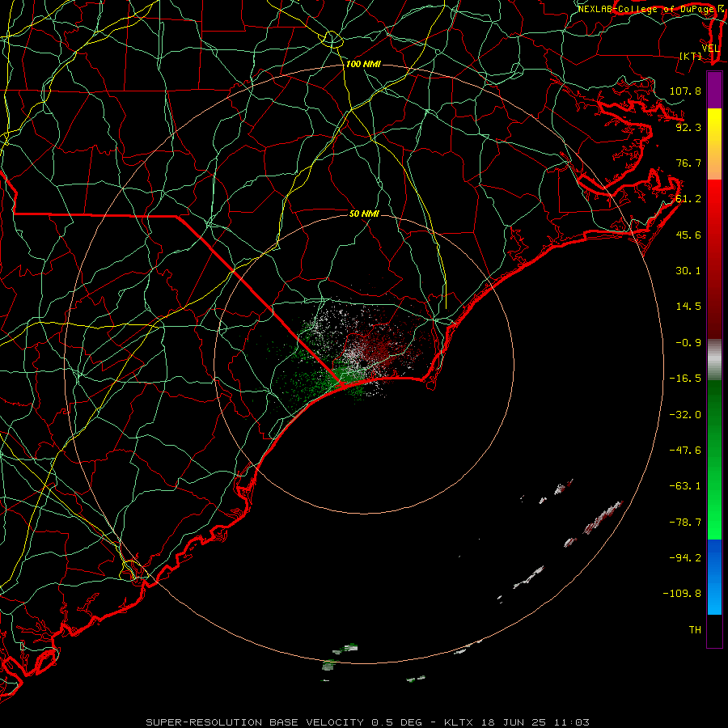Click the -47.6 value on velocity scale
This screenshot has width=728, height=728.
(x=685, y=451)
